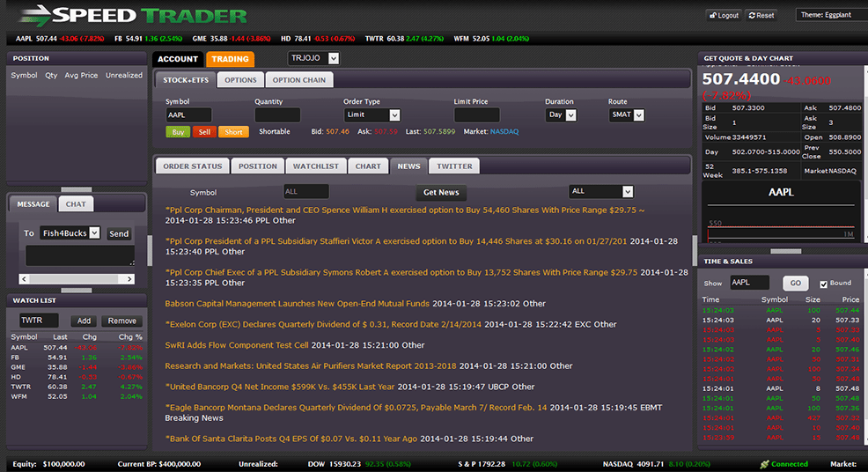Click the Get News button
Screen dimensions: 868x472
(441, 192)
